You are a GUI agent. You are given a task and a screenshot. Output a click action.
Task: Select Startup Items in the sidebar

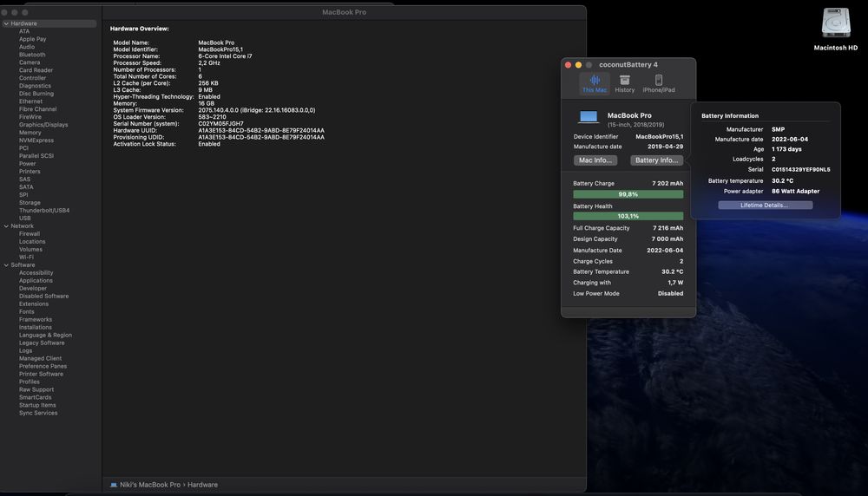coord(37,405)
